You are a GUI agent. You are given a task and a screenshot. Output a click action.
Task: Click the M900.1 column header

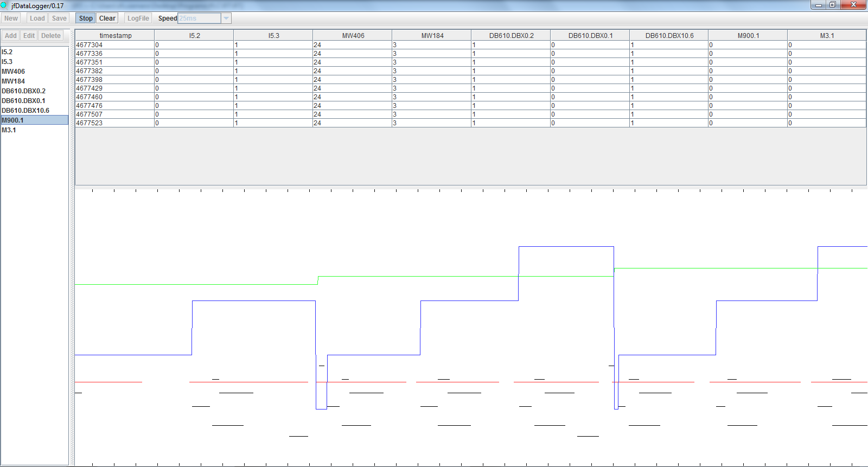(x=748, y=36)
